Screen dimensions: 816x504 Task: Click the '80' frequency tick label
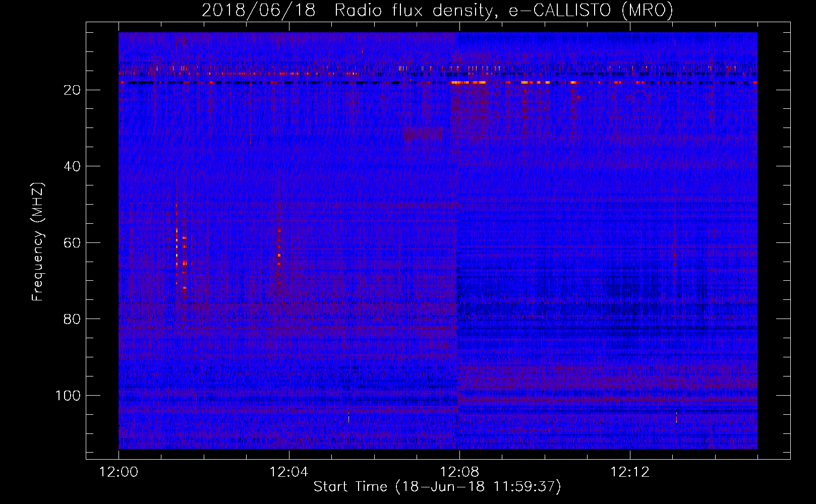point(73,319)
